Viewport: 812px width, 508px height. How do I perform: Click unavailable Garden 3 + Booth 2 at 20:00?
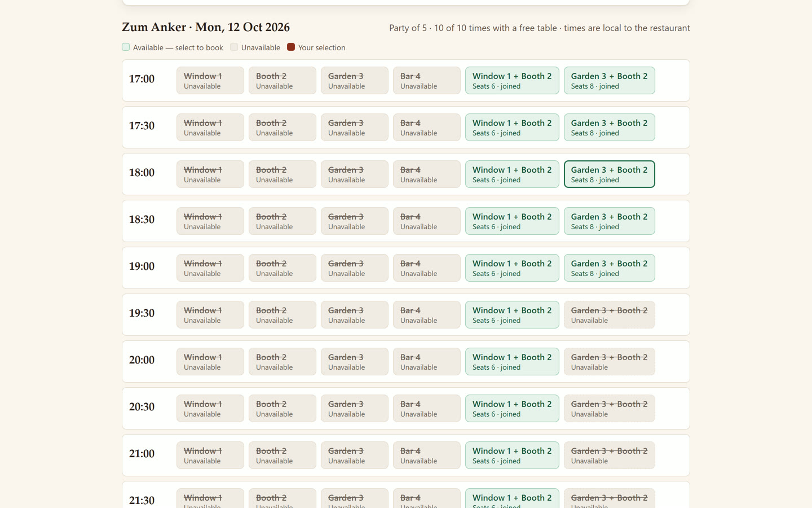point(610,362)
